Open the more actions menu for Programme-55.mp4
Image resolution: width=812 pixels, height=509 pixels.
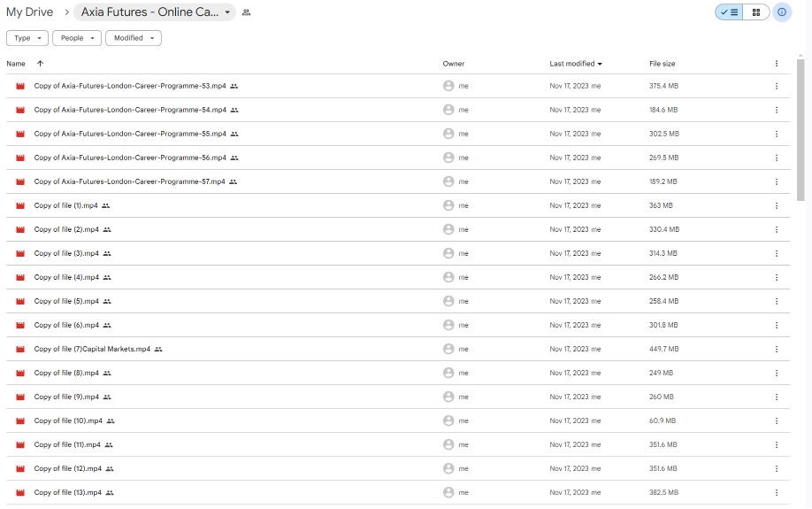776,134
